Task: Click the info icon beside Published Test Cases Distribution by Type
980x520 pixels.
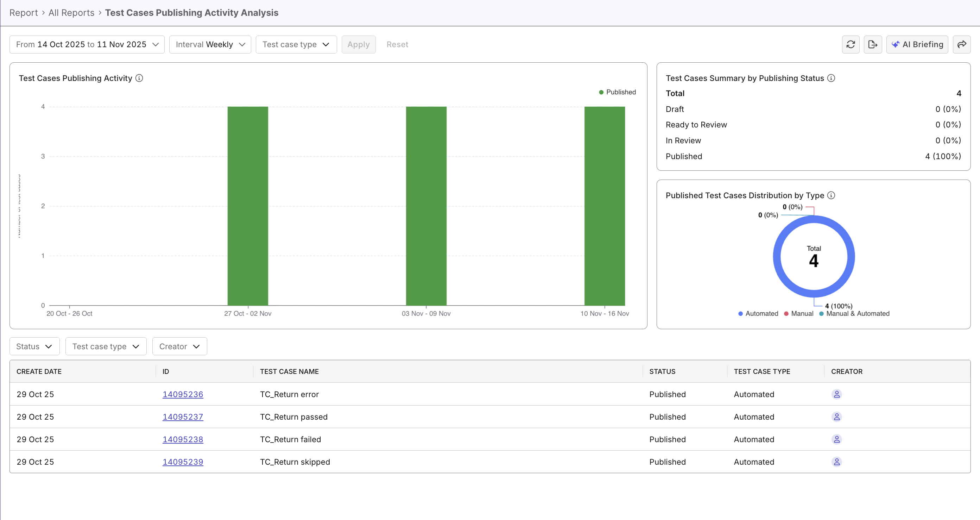Action: tap(832, 195)
